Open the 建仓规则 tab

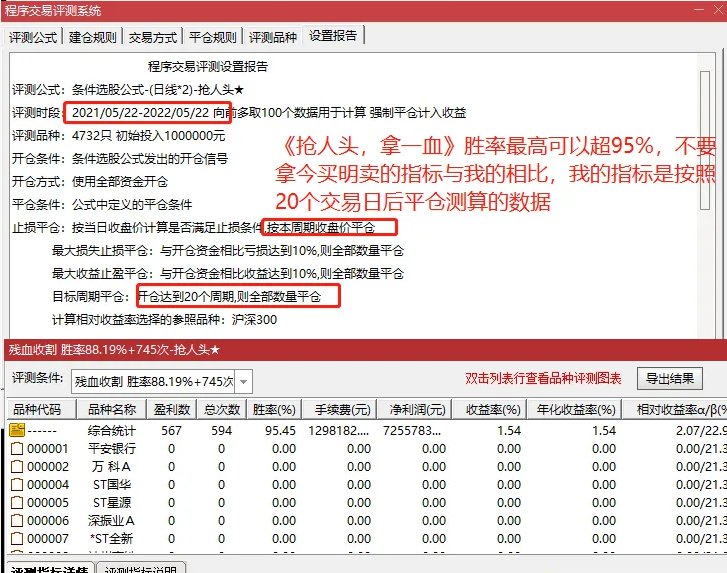coord(93,37)
